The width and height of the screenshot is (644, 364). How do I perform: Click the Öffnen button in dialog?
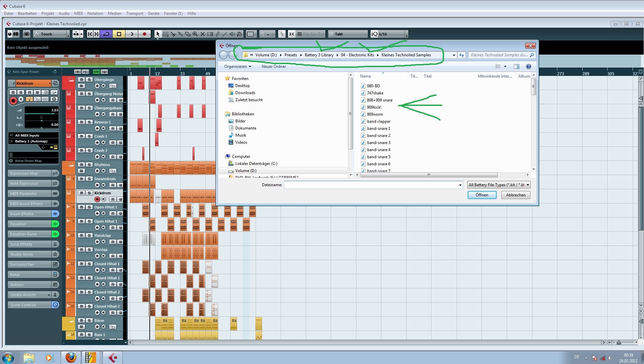tap(482, 195)
